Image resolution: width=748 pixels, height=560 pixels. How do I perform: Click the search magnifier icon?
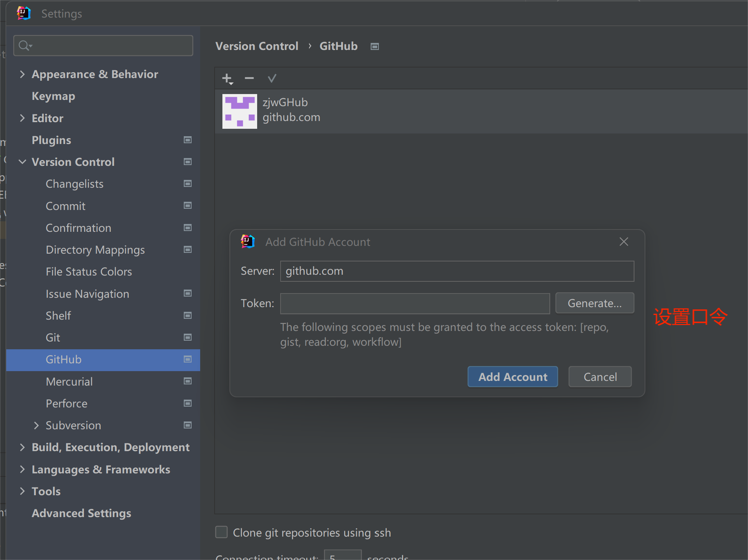(25, 46)
